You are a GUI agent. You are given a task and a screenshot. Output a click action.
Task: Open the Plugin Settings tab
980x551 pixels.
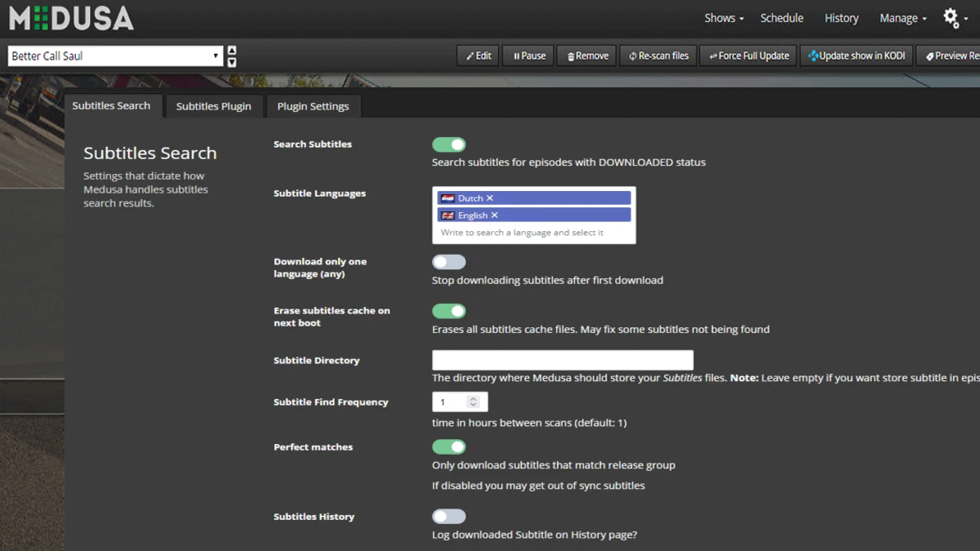[x=313, y=106]
